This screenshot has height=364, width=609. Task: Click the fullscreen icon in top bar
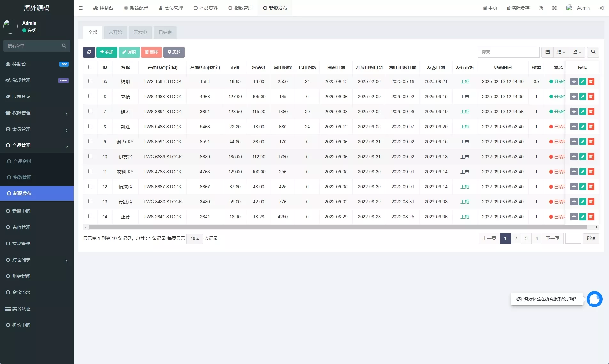554,8
